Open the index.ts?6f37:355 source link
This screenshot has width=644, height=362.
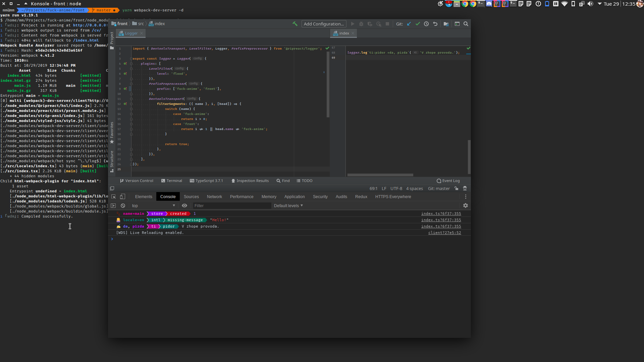point(441,214)
